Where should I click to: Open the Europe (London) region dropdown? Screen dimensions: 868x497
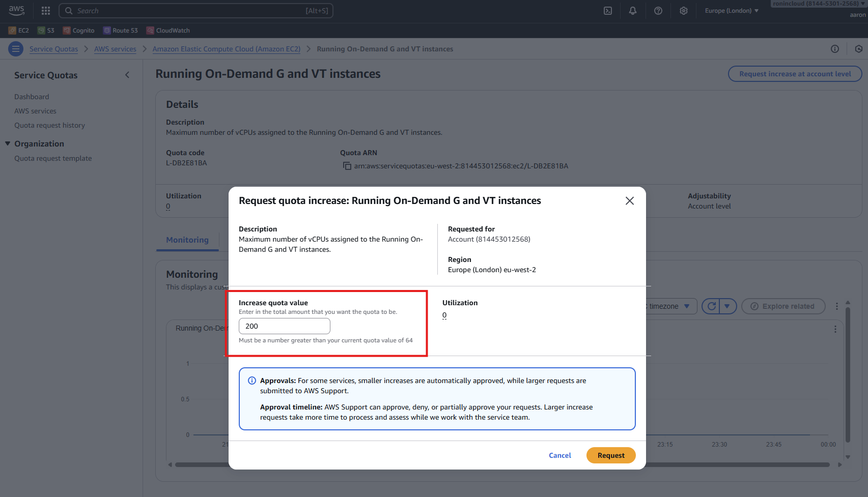pos(732,11)
